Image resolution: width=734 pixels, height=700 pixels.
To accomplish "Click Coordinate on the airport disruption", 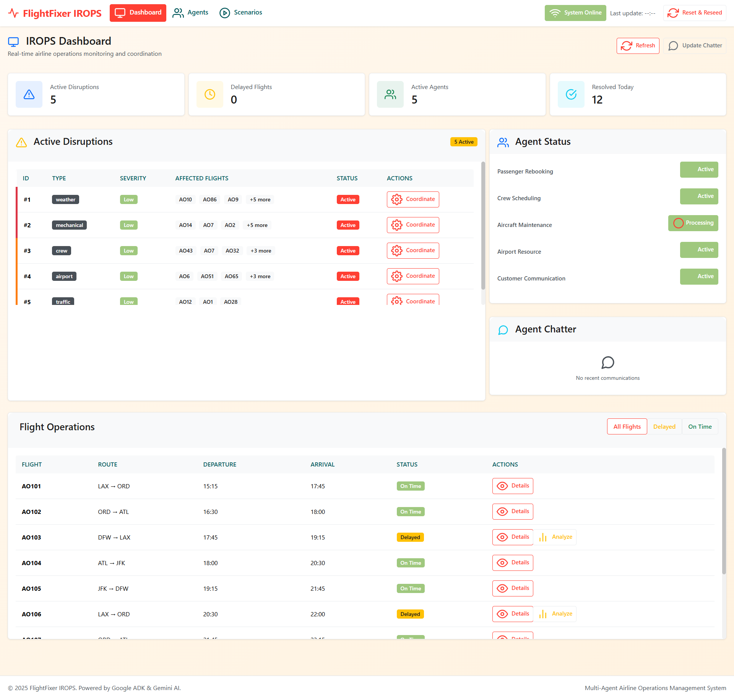I will (x=413, y=276).
